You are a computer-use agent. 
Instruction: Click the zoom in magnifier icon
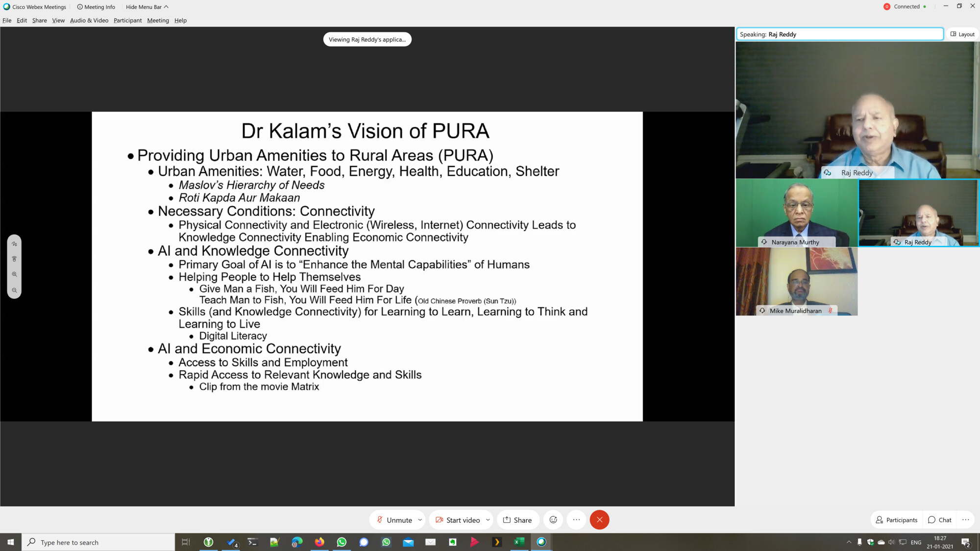pos(14,275)
